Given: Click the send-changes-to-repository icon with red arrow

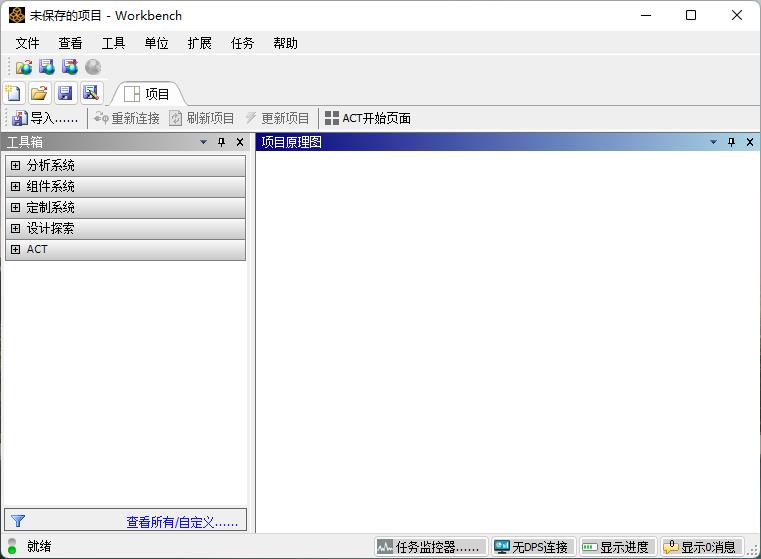Looking at the screenshot, I should 70,67.
